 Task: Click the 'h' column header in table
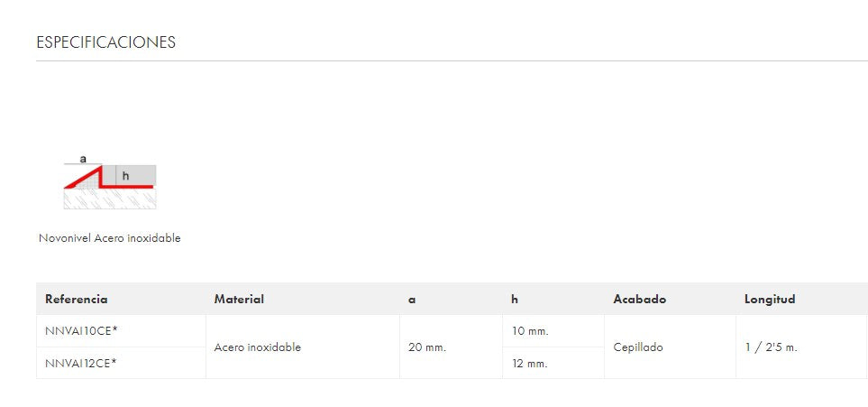[515, 300]
